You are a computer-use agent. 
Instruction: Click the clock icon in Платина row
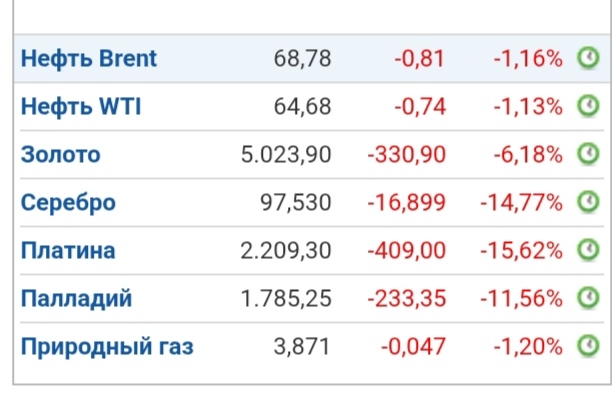(x=588, y=250)
